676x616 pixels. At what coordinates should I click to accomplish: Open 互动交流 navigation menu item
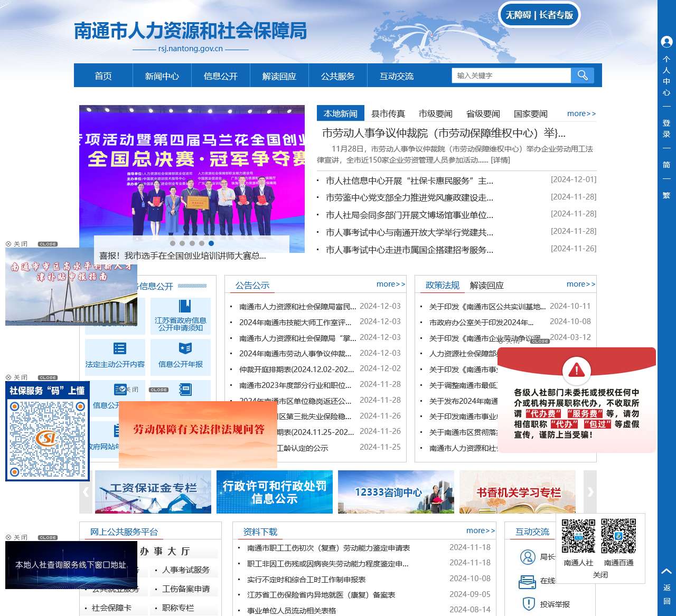point(397,76)
